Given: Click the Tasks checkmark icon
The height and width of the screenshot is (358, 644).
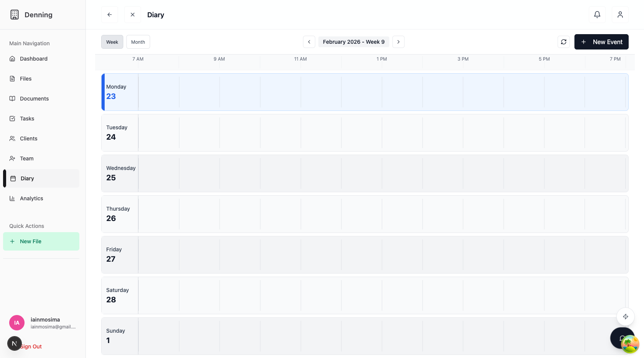Looking at the screenshot, I should coord(12,118).
